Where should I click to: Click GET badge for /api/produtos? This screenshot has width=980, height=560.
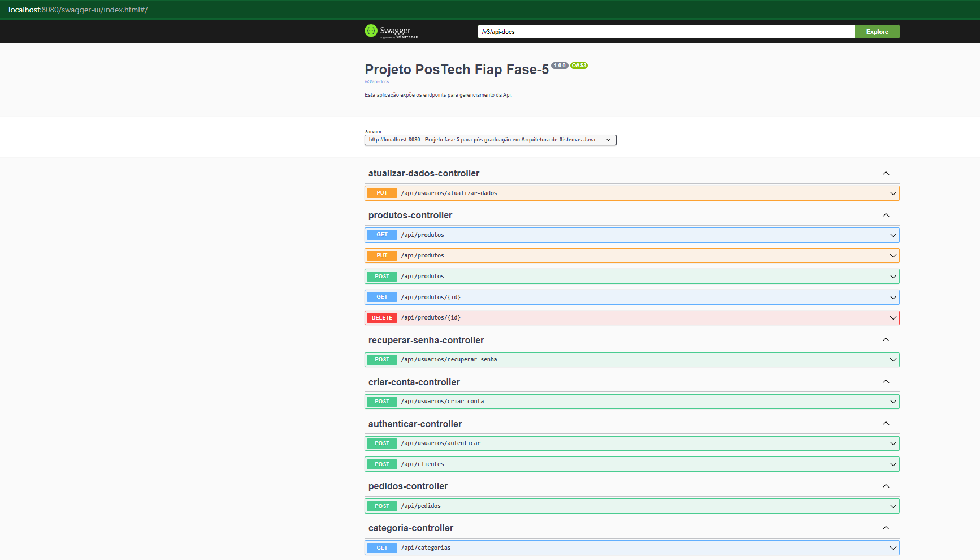[x=382, y=235]
